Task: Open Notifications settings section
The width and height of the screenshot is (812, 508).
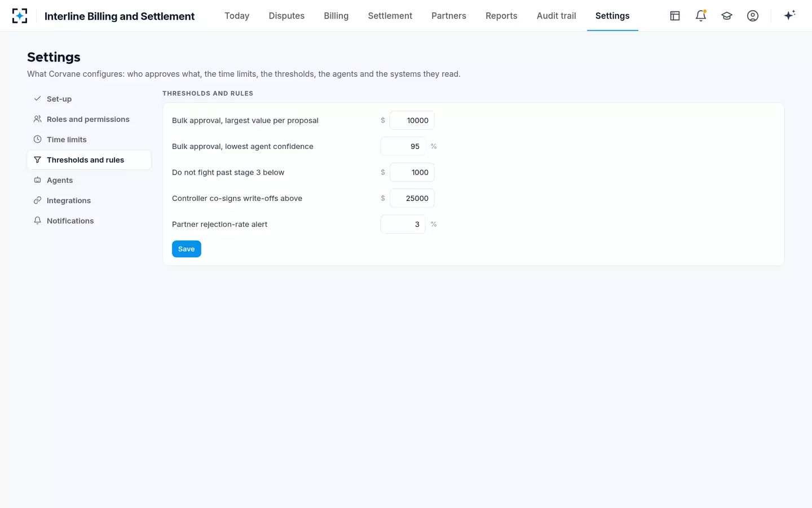Action: pos(89,221)
